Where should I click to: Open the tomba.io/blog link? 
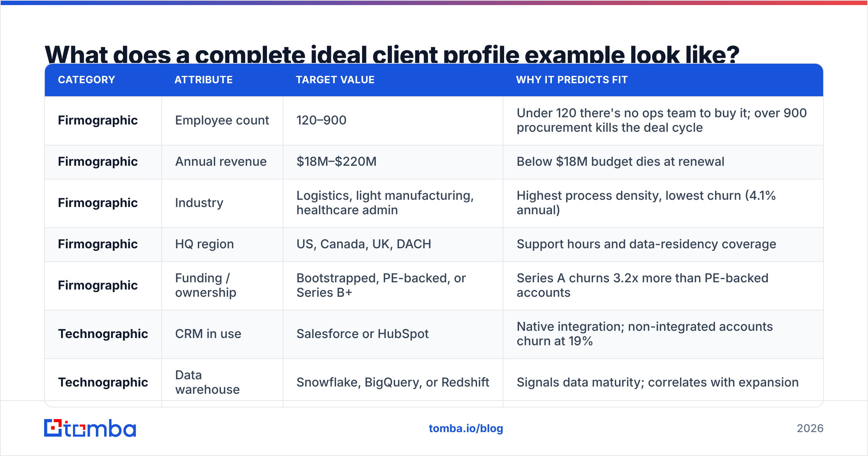pyautogui.click(x=466, y=428)
